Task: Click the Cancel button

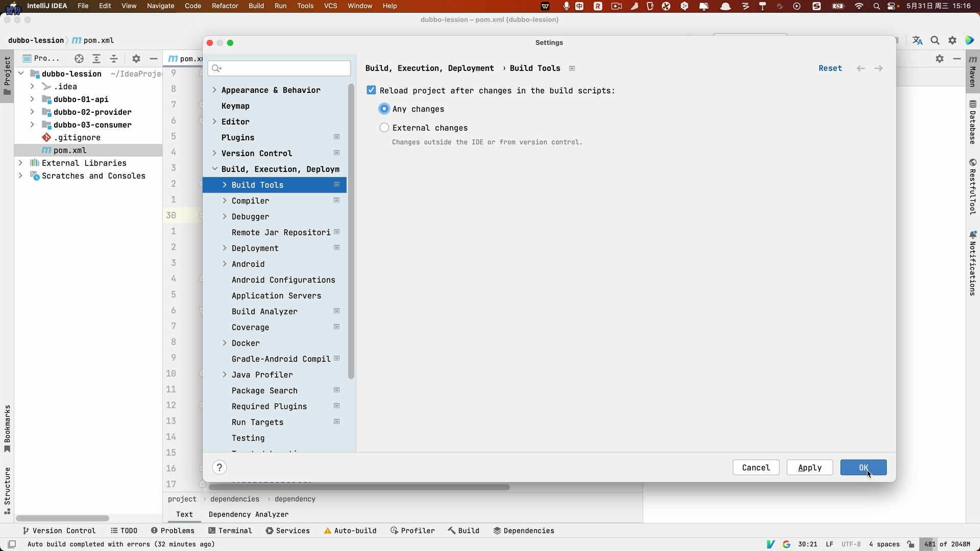Action: pyautogui.click(x=756, y=468)
